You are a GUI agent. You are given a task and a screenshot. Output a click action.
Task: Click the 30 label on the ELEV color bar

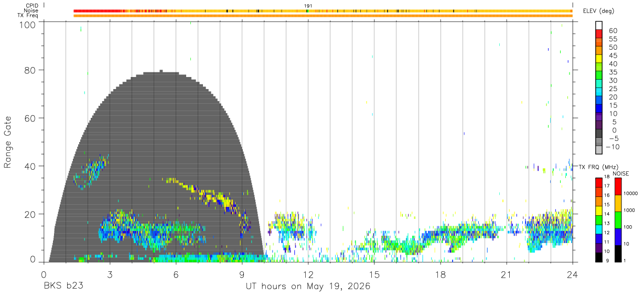coord(612,81)
